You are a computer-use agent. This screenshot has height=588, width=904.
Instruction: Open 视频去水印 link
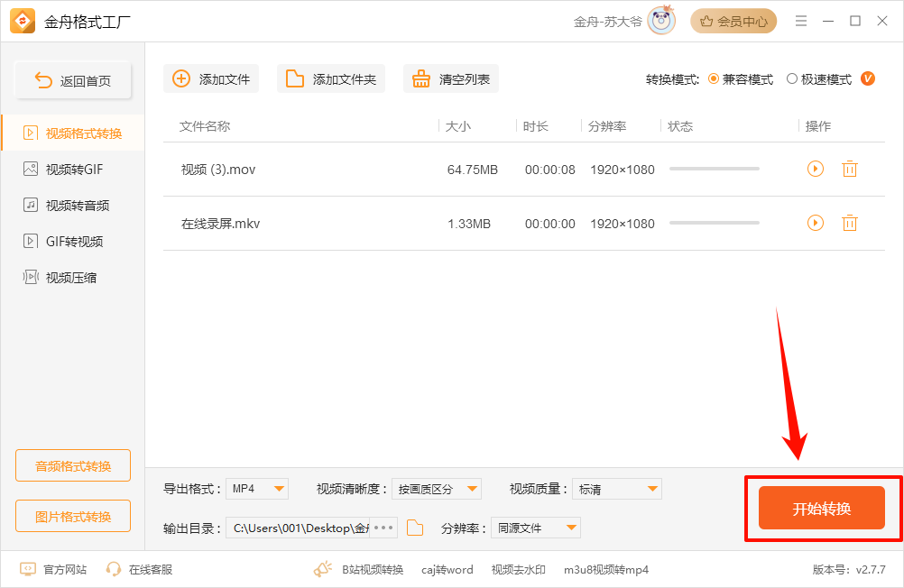pos(518,570)
